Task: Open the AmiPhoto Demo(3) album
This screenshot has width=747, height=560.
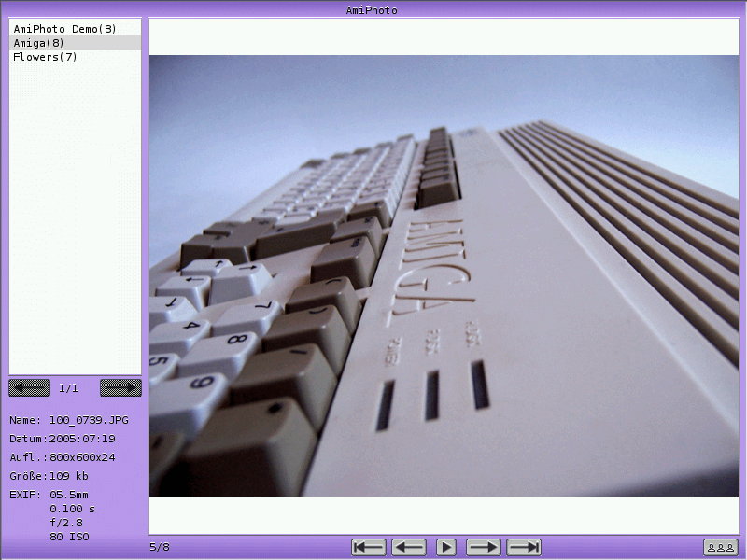Action: 75,29
